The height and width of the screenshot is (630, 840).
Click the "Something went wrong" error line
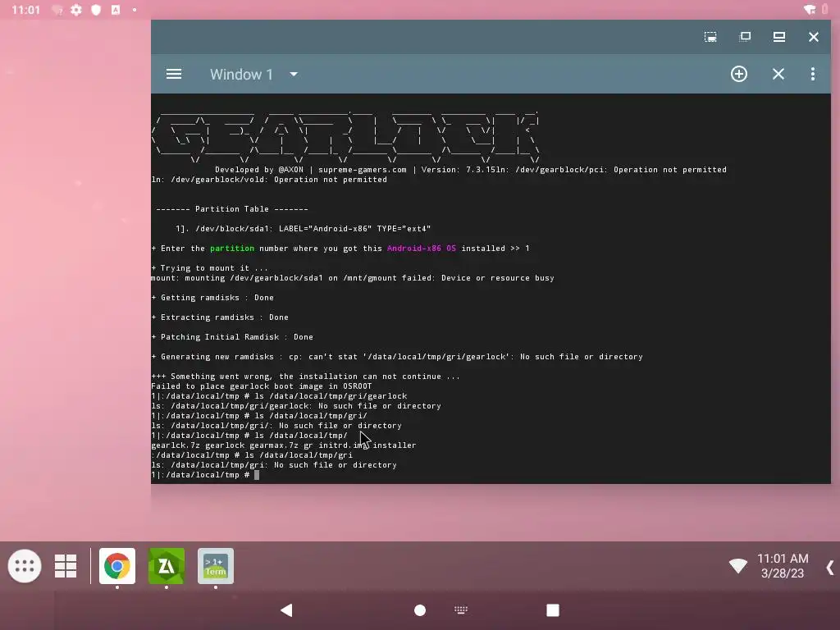305,377
